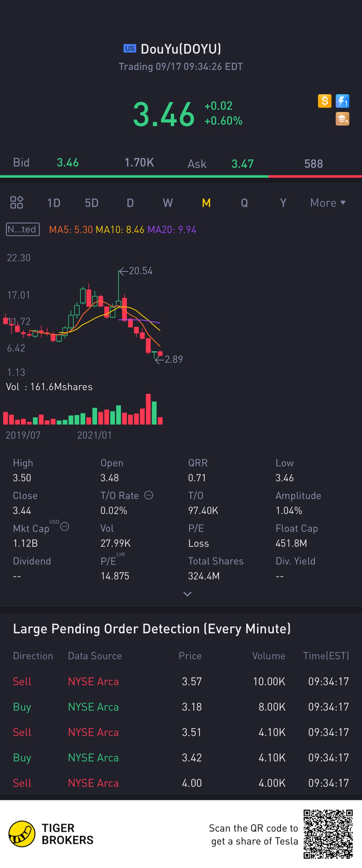This screenshot has height=868, width=362.
Task: Switch to the W weekly chart
Action: 168,203
